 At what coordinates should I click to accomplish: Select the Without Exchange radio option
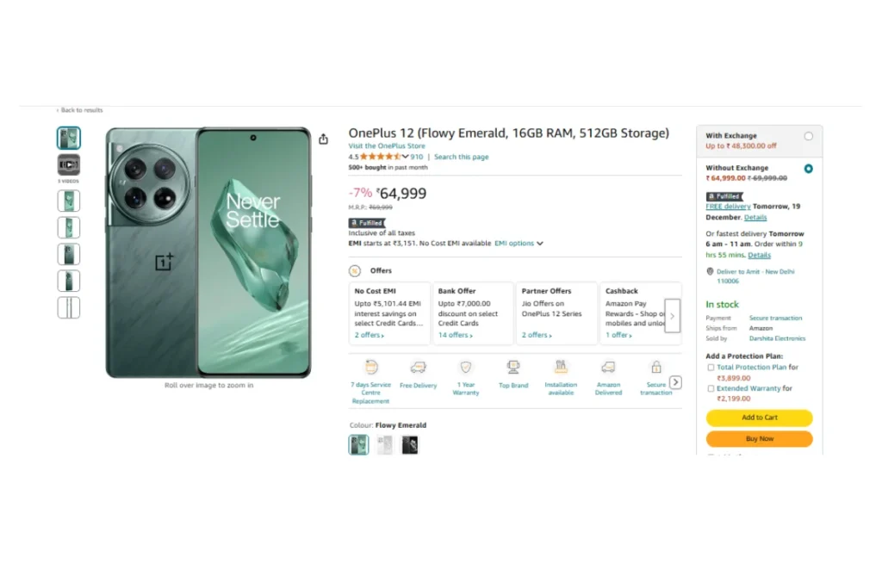click(x=808, y=169)
